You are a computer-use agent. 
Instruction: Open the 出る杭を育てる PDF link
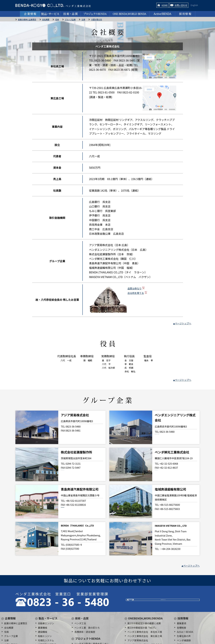(x=136, y=293)
